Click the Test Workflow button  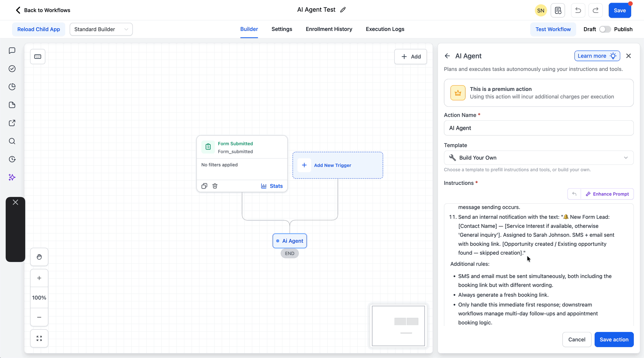click(x=553, y=29)
